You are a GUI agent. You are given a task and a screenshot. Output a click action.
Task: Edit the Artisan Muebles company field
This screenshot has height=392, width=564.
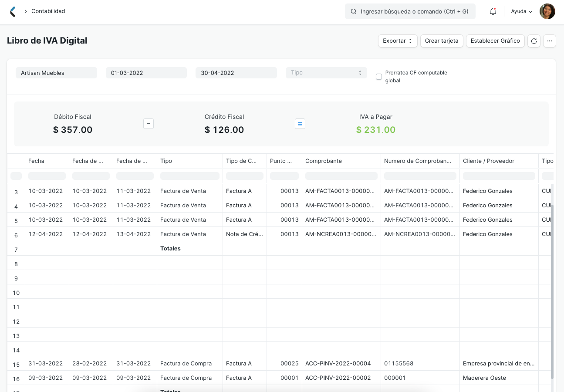click(56, 73)
